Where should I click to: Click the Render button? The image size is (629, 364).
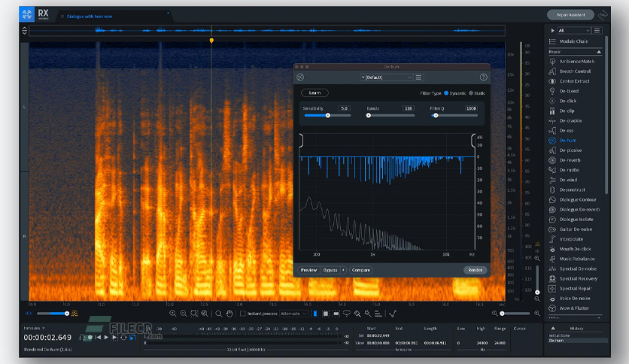(476, 270)
